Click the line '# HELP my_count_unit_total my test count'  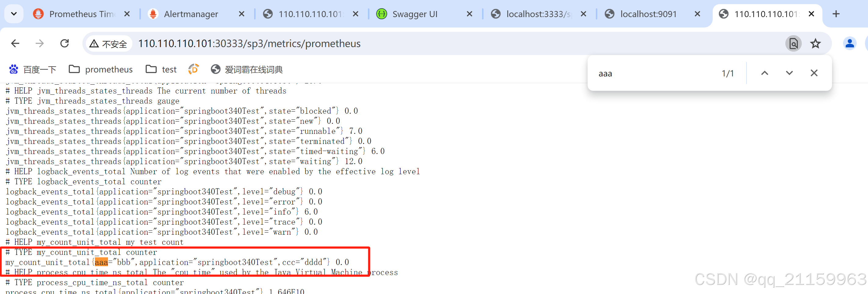click(x=94, y=242)
